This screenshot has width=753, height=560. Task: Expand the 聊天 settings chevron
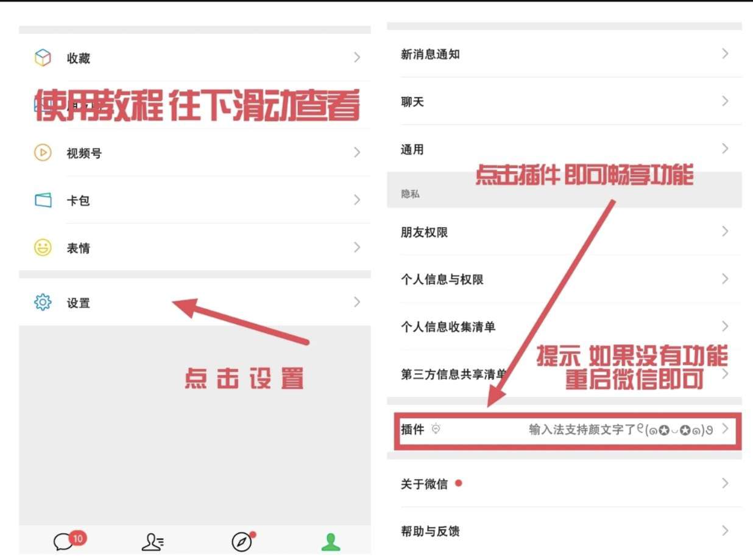(725, 102)
